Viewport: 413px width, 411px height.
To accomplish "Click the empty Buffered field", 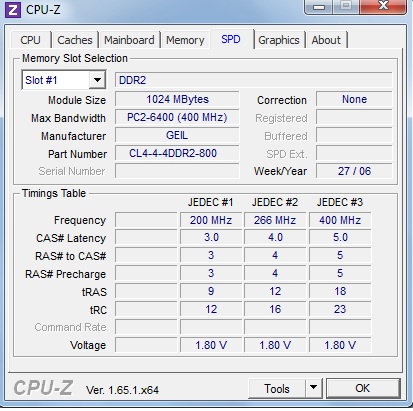I will coord(354,135).
